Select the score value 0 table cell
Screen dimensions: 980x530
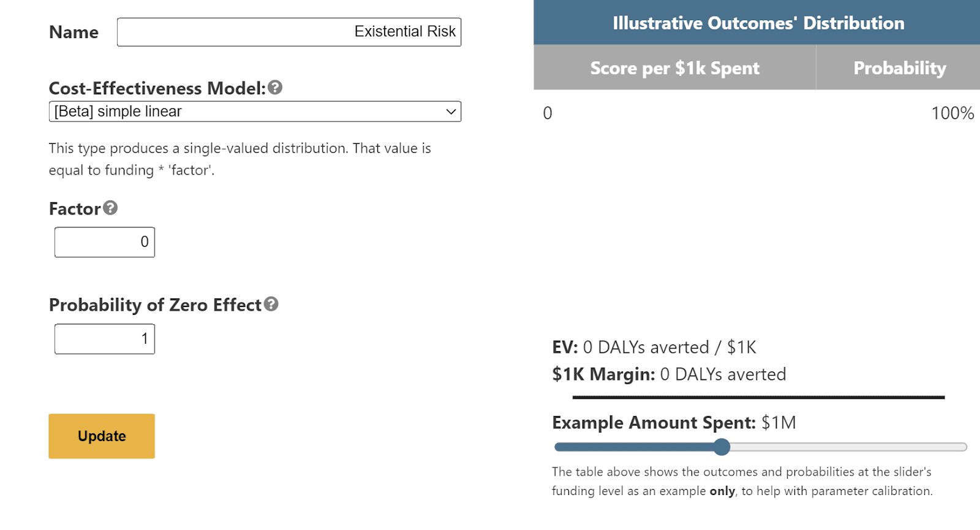tap(548, 113)
